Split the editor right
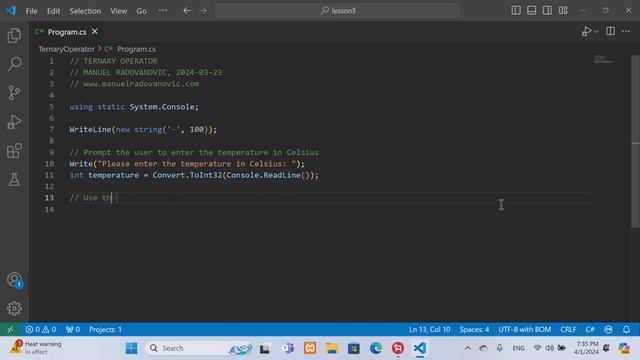This screenshot has height=360, width=640. [x=611, y=31]
